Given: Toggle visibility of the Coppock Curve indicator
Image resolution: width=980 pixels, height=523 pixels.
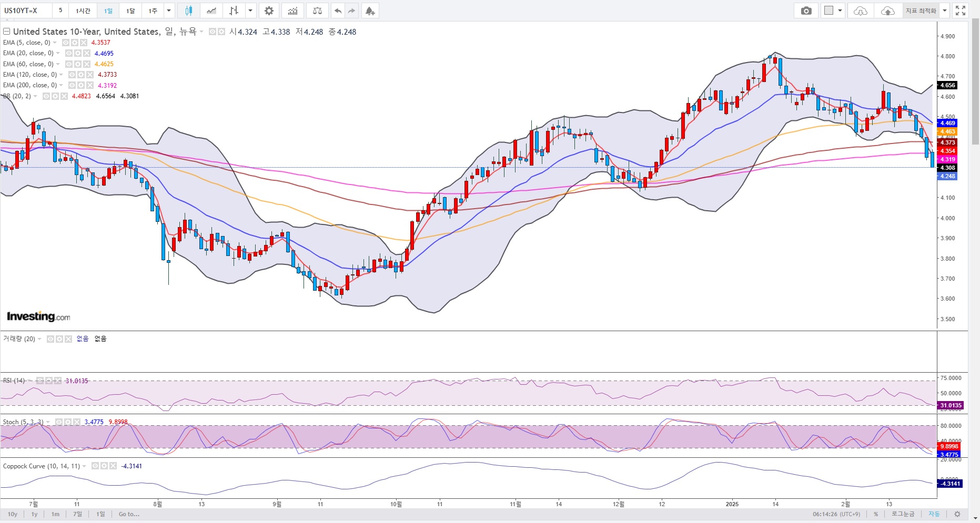Looking at the screenshot, I should (x=95, y=466).
